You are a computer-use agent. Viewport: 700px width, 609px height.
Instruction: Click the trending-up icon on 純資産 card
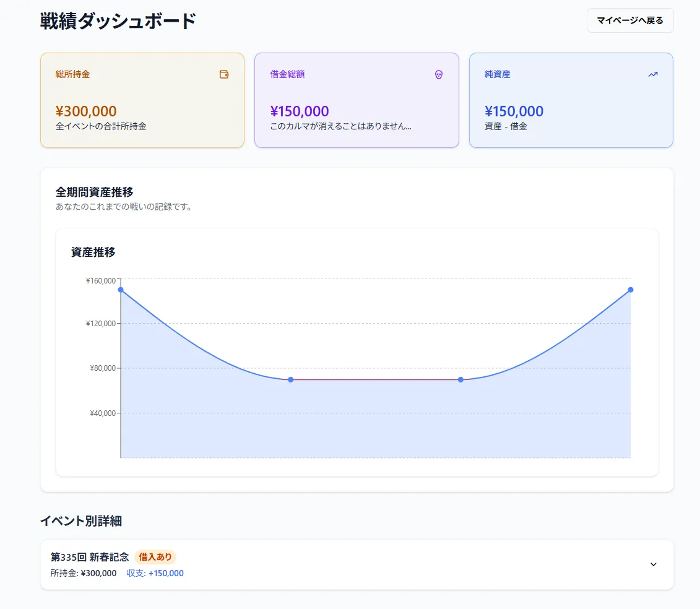pyautogui.click(x=652, y=74)
